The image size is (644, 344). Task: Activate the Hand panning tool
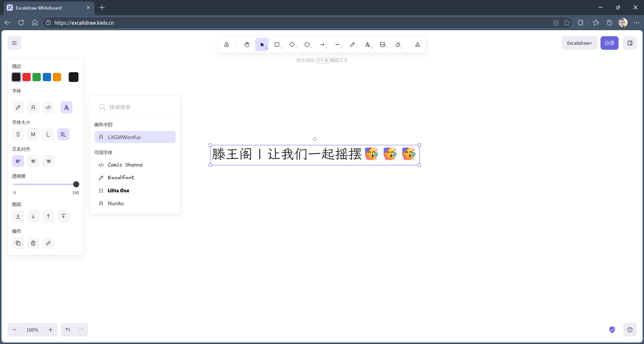[x=247, y=45]
